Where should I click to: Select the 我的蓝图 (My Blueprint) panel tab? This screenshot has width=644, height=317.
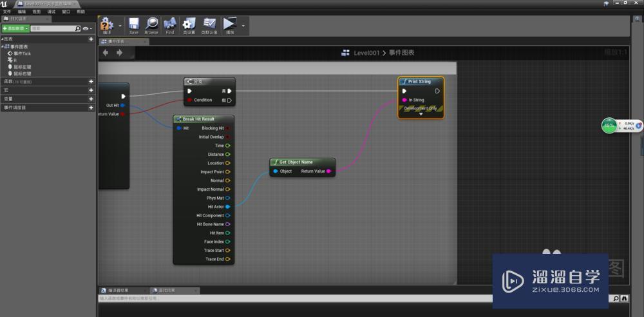point(26,19)
